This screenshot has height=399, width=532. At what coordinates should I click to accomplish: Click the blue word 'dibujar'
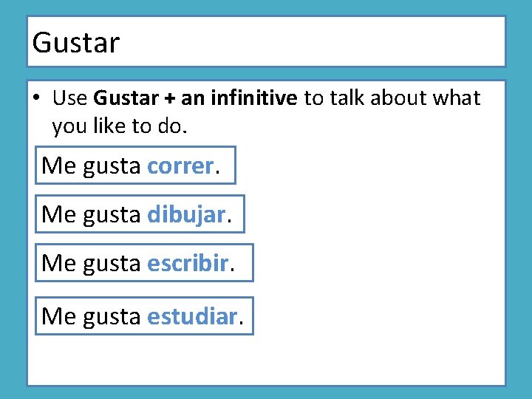tap(186, 214)
